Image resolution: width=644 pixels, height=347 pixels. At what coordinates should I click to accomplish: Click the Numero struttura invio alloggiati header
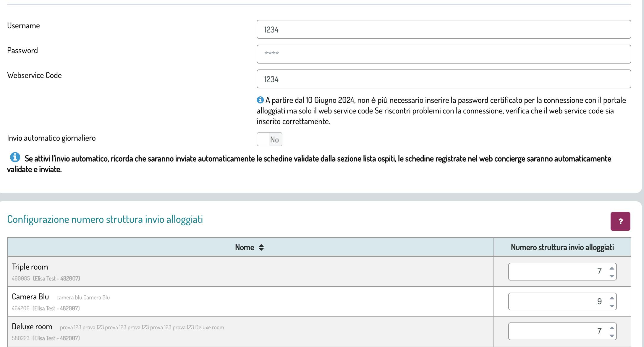coord(562,247)
